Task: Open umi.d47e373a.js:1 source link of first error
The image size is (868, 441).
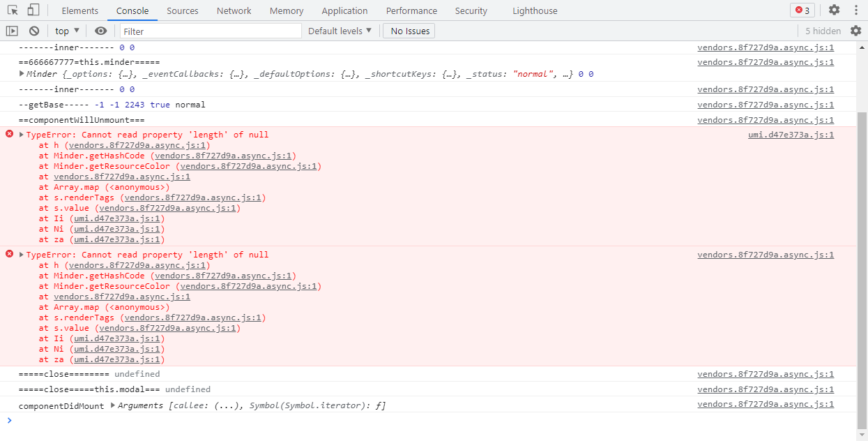Action: (791, 135)
